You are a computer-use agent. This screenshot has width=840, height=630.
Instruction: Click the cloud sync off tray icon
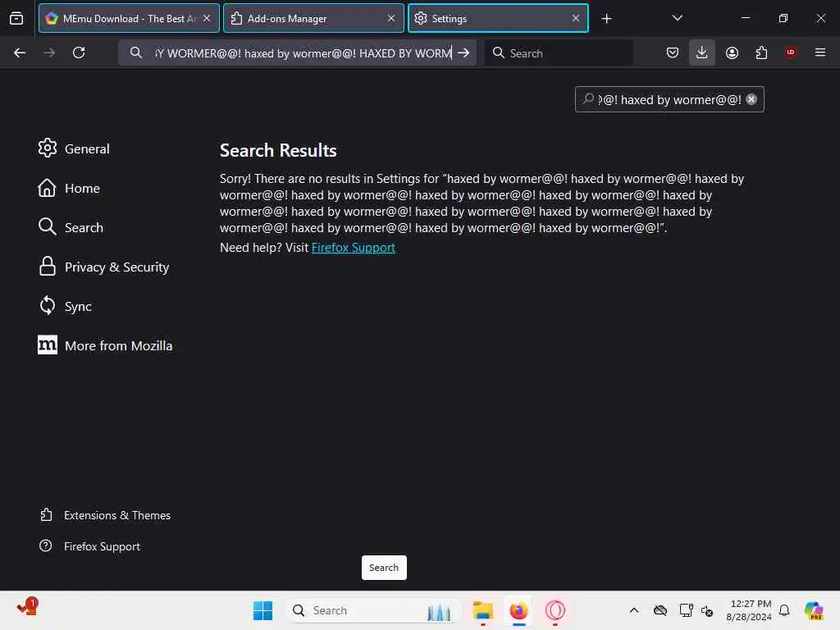pyautogui.click(x=660, y=610)
